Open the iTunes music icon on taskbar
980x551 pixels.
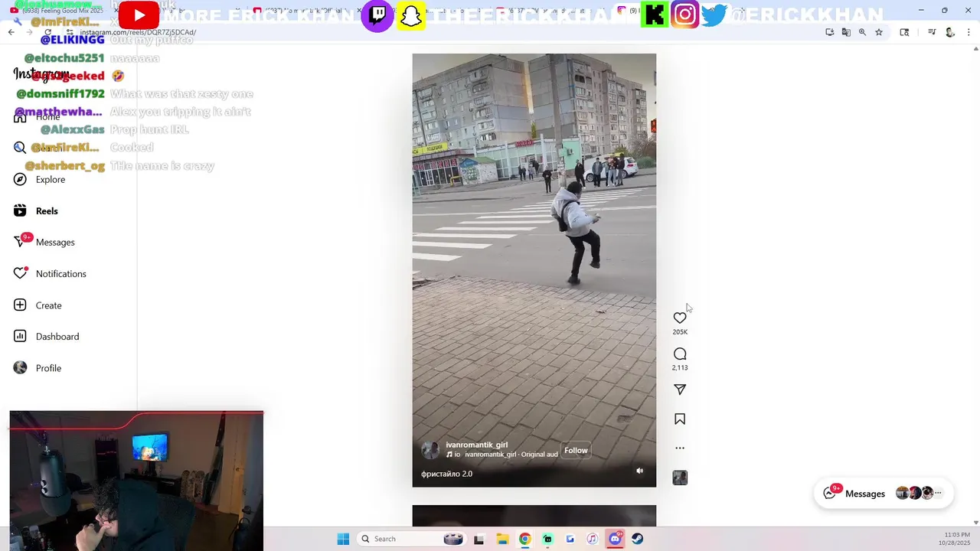593,539
